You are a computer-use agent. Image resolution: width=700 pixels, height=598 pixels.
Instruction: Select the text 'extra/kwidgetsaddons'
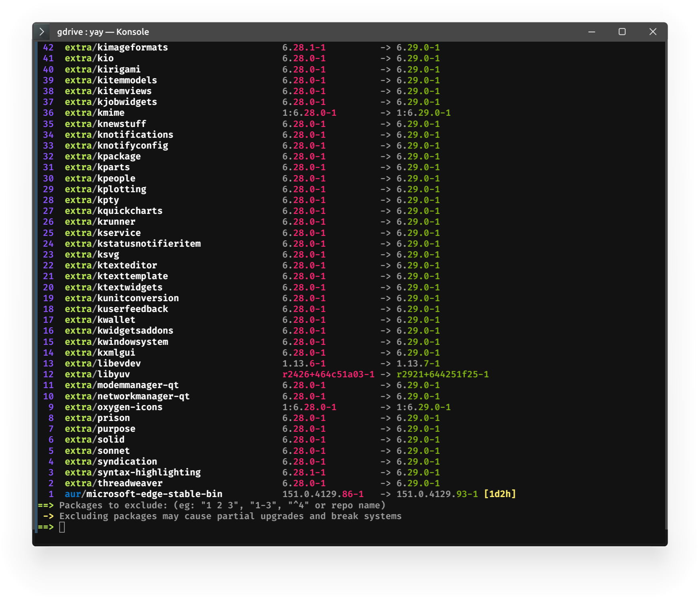pyautogui.click(x=119, y=331)
